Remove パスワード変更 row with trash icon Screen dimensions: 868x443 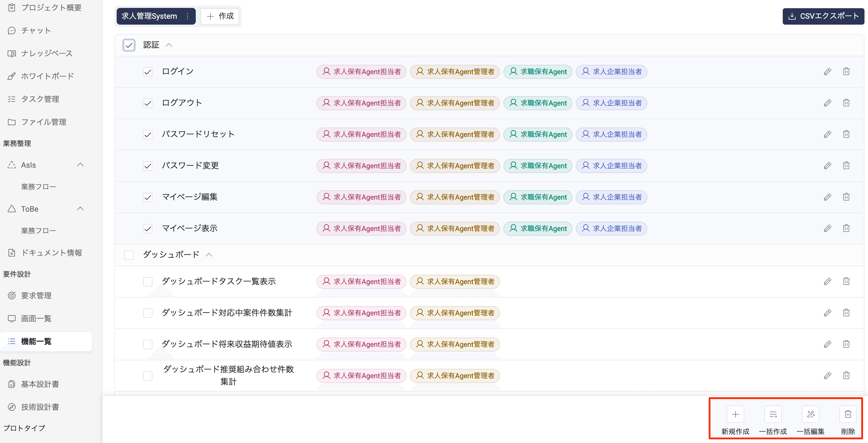[x=846, y=166]
